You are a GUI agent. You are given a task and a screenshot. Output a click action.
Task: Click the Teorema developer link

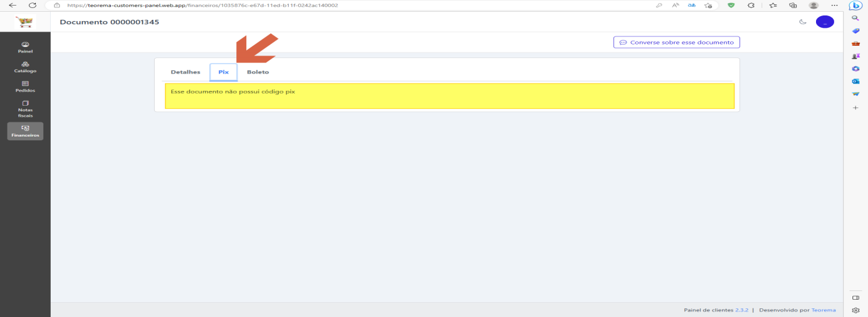pyautogui.click(x=823, y=310)
